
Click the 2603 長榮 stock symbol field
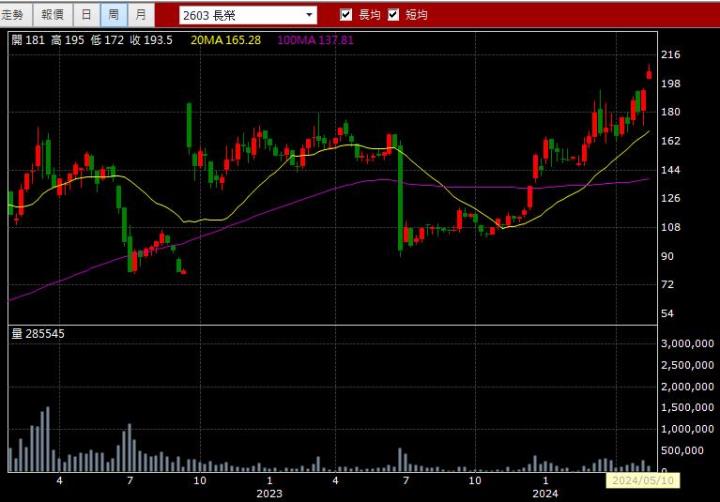point(240,15)
